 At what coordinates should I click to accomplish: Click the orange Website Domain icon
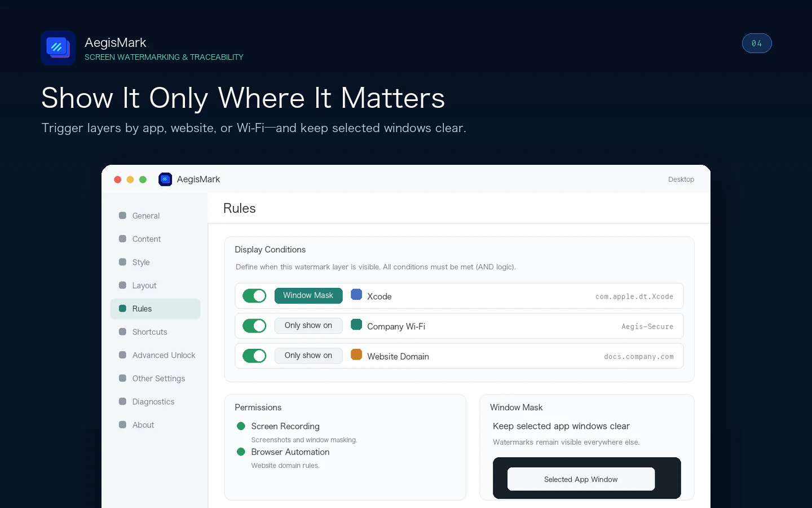point(356,354)
